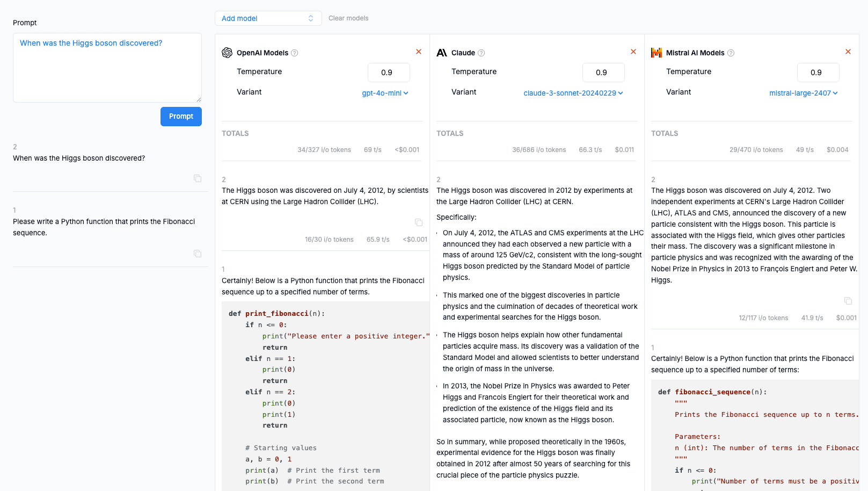Click Mistral cost '$0.004'
868x491 pixels.
837,150
